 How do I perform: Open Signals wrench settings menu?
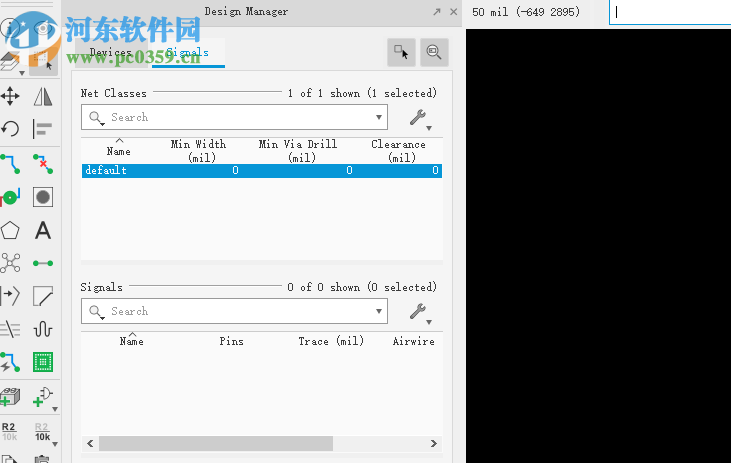pos(420,312)
